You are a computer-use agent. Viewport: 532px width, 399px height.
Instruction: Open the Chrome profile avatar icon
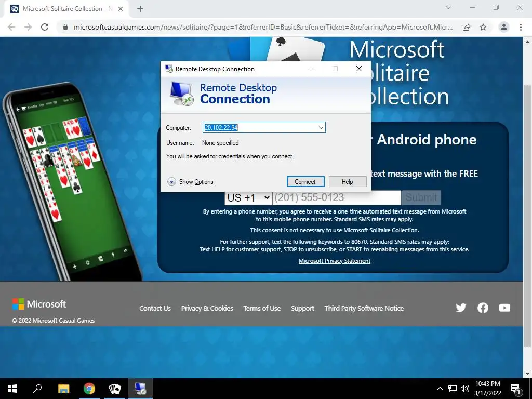tap(504, 27)
